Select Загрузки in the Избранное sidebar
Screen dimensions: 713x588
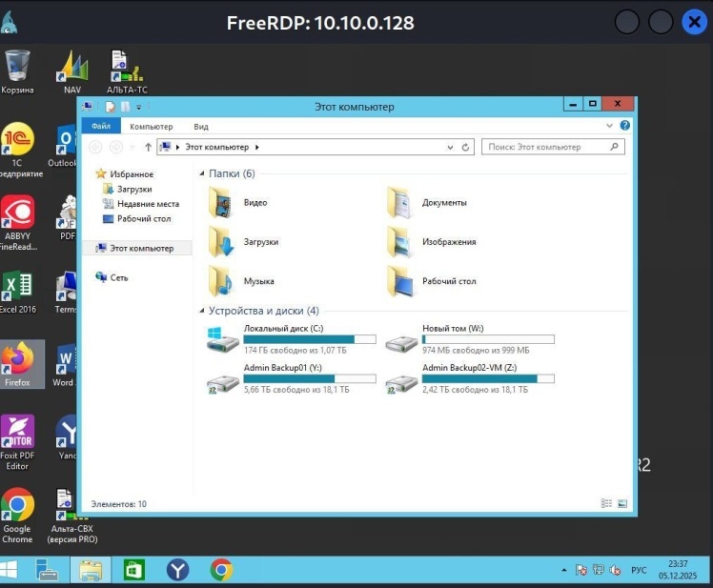pos(133,189)
